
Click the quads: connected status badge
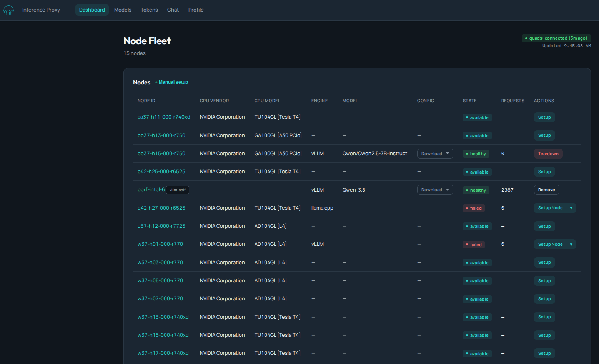point(556,38)
